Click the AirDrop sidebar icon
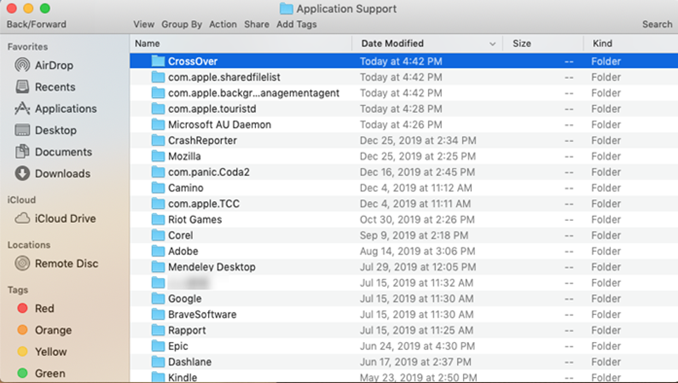 (x=22, y=65)
